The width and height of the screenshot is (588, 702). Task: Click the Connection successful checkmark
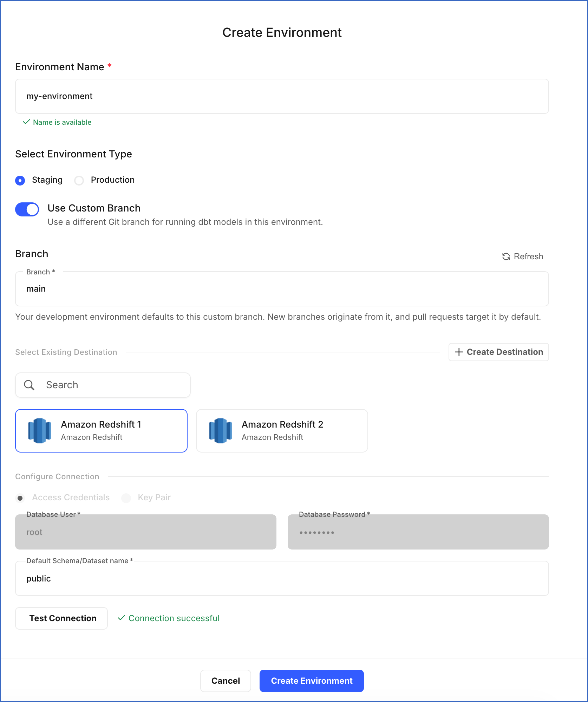122,618
